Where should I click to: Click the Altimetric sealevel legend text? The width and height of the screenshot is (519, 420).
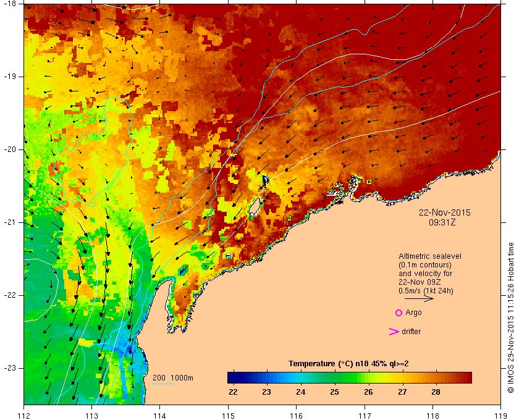[429, 256]
